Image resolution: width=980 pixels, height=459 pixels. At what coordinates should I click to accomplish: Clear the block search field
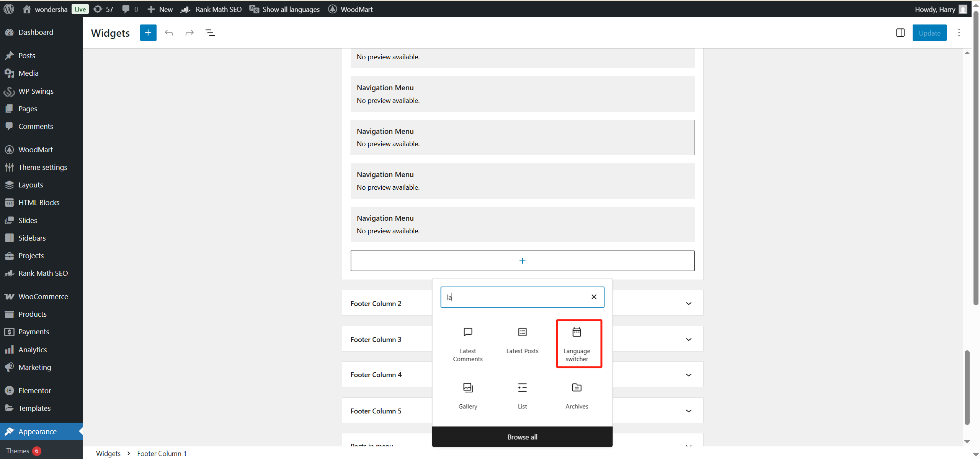pyautogui.click(x=593, y=297)
